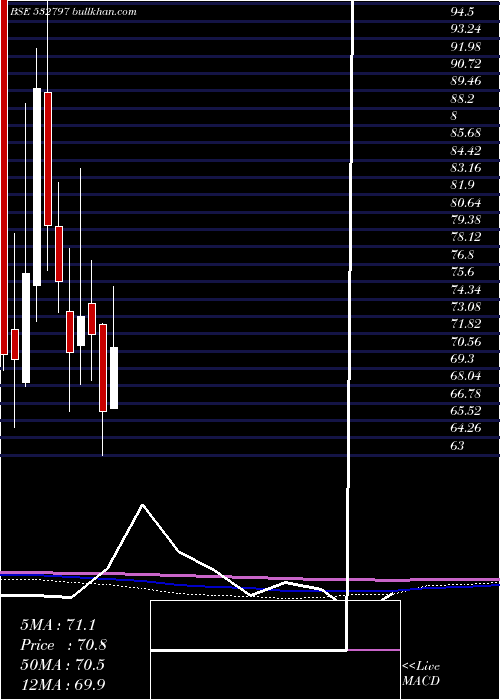The height and width of the screenshot is (700, 500).
Task: Select the 70.56 price value
Action: [x=466, y=342]
